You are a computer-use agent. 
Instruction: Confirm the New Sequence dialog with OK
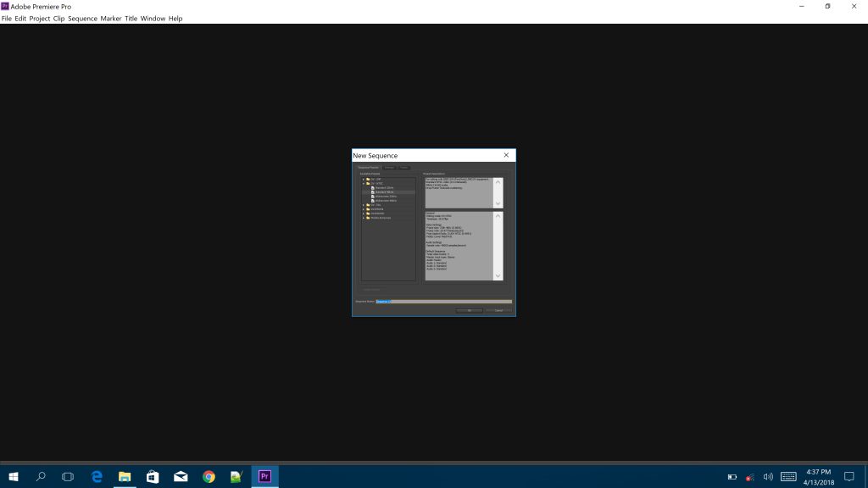(x=470, y=310)
